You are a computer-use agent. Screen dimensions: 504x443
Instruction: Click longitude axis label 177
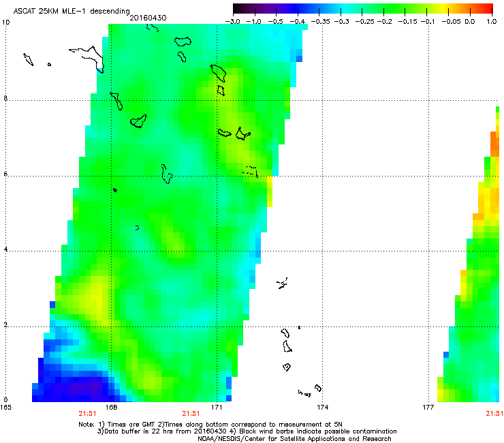[428, 408]
